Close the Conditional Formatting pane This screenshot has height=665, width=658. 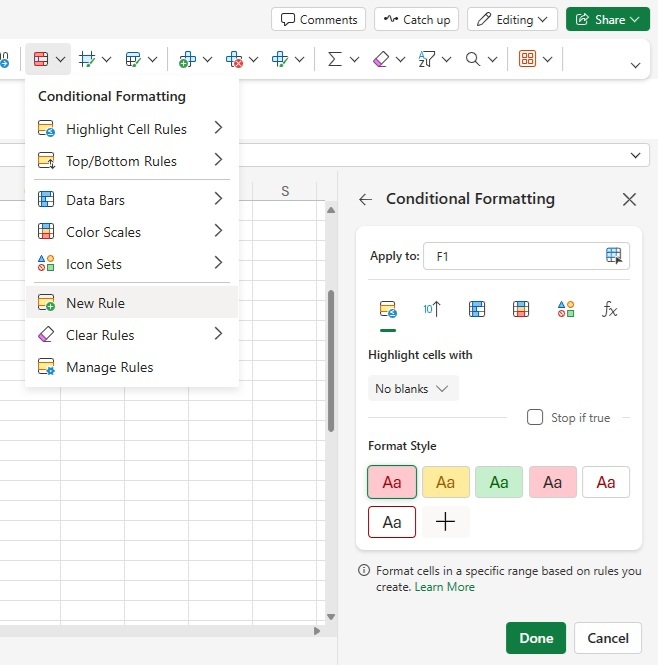click(629, 199)
